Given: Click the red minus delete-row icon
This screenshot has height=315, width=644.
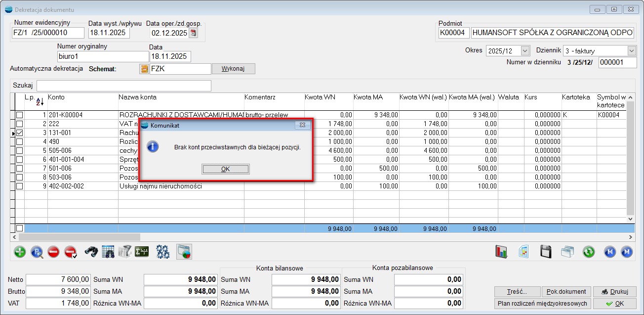Looking at the screenshot, I should 54,252.
